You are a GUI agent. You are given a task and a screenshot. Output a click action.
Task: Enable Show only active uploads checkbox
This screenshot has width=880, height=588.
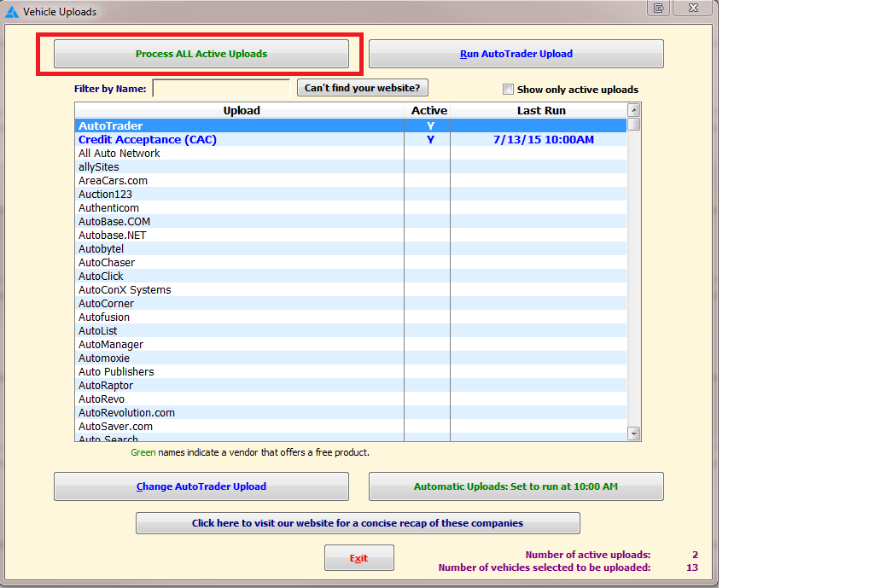point(508,90)
